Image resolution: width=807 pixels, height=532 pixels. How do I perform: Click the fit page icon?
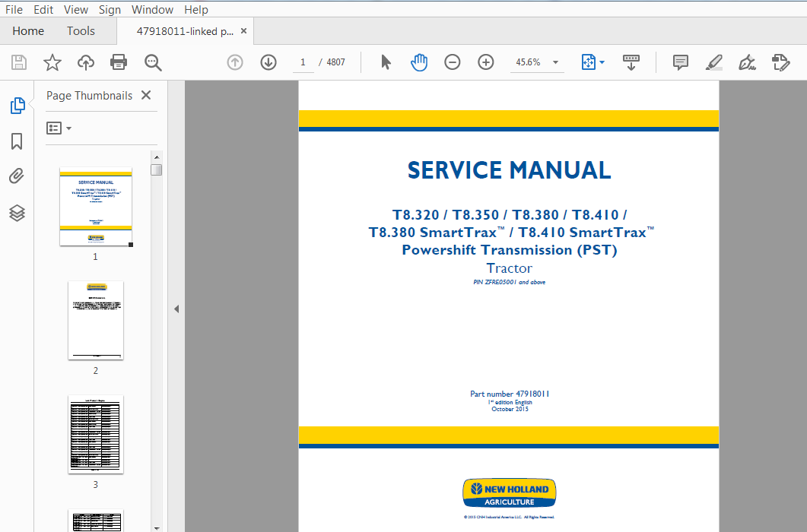point(588,62)
